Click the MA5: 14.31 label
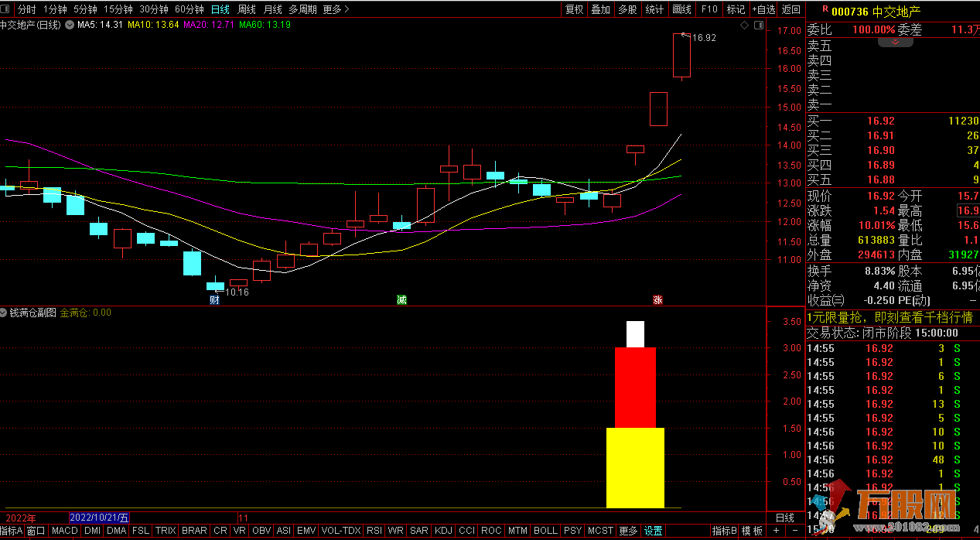 (x=101, y=25)
